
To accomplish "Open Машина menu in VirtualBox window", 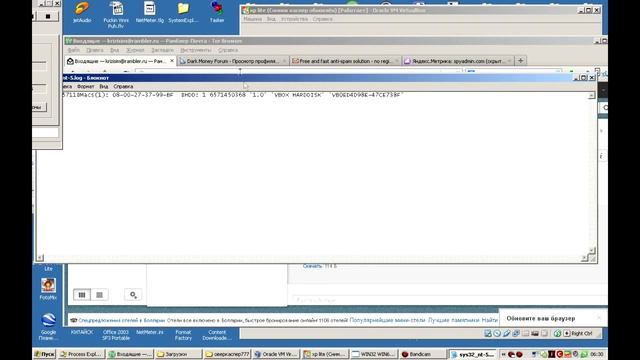I will tap(253, 19).
